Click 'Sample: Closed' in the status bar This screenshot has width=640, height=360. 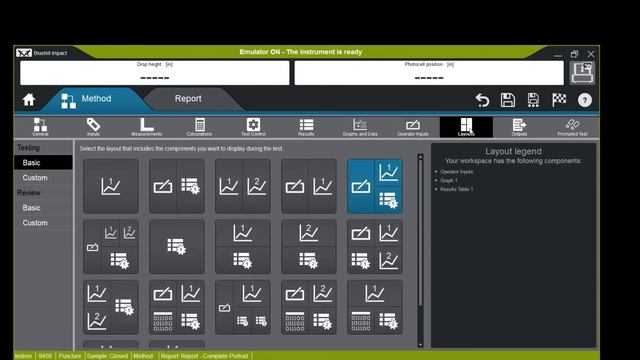(x=107, y=356)
